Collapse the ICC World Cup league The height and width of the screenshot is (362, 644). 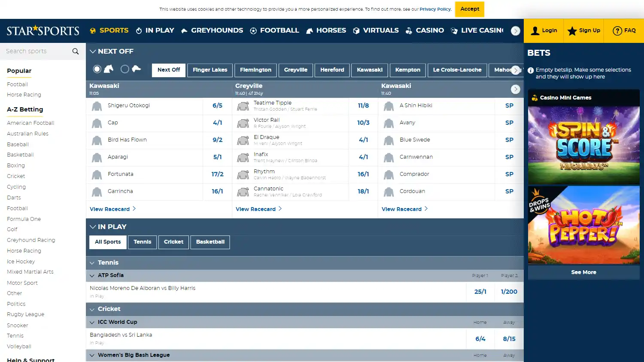click(92, 323)
